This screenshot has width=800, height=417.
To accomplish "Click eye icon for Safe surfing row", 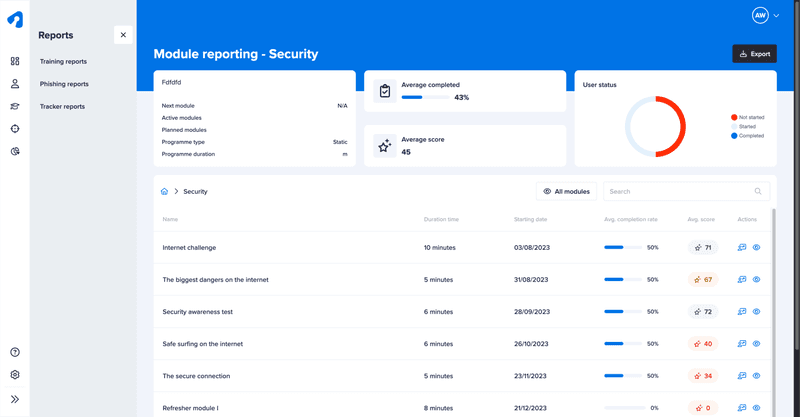I will coord(757,344).
